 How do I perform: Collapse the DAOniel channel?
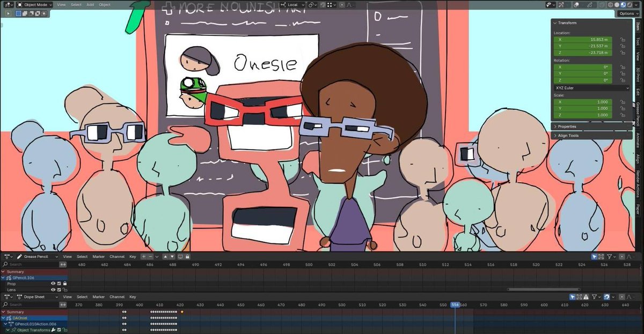pyautogui.click(x=3, y=318)
